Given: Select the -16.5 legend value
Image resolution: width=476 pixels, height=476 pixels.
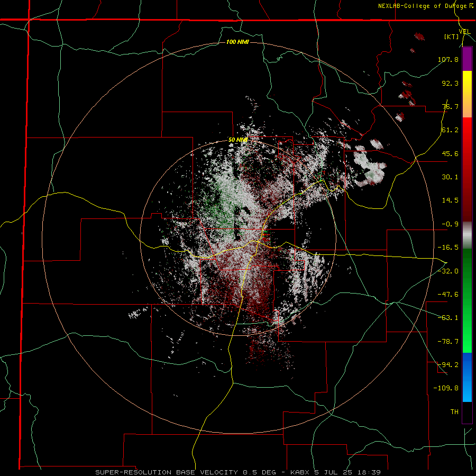Looking at the screenshot, I should pyautogui.click(x=448, y=248).
